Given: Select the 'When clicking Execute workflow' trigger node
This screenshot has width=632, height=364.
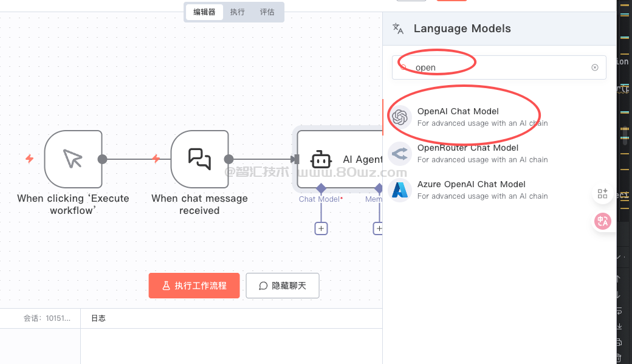Looking at the screenshot, I should click(x=73, y=159).
